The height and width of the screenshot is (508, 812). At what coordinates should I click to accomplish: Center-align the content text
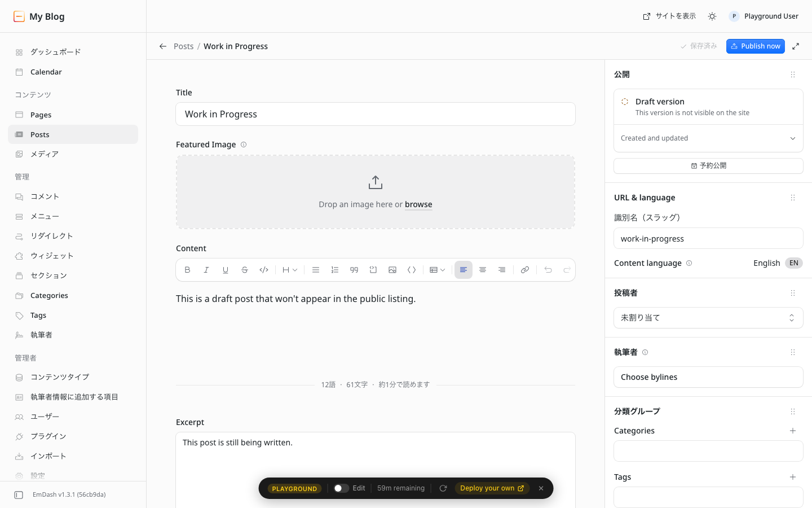pos(483,270)
